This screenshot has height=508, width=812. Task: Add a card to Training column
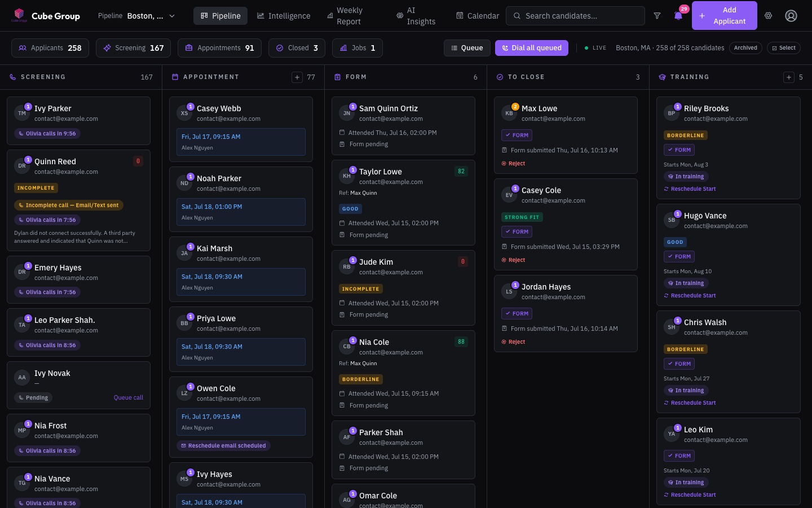789,77
